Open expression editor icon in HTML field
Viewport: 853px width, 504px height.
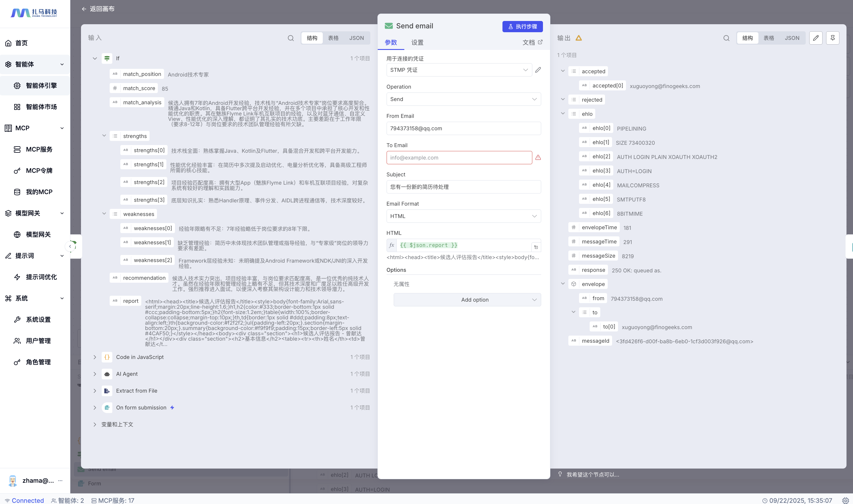[x=536, y=247]
